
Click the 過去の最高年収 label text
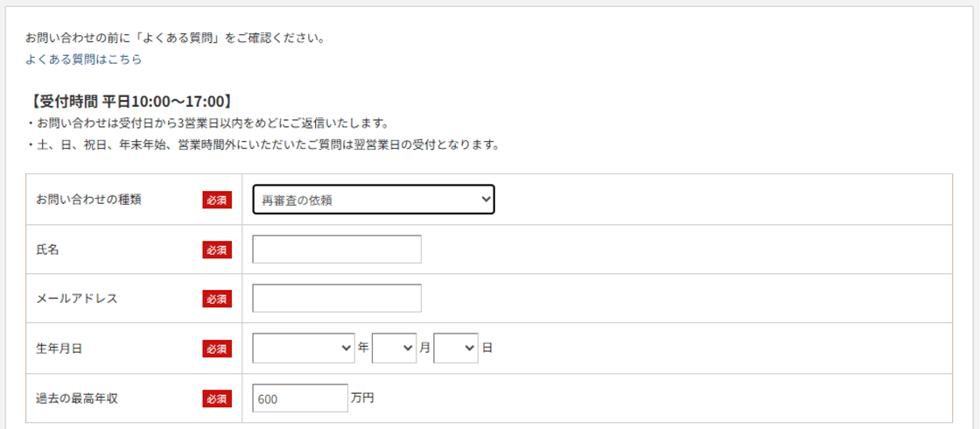77,397
